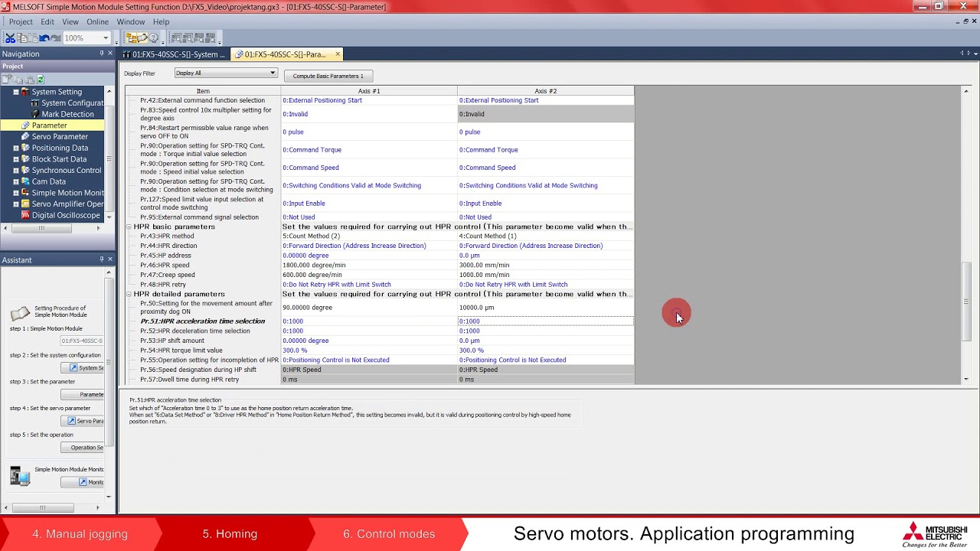Close the 01:FX5-40SSC-S[]-Parameter tab
The height and width of the screenshot is (551, 980).
click(x=337, y=54)
